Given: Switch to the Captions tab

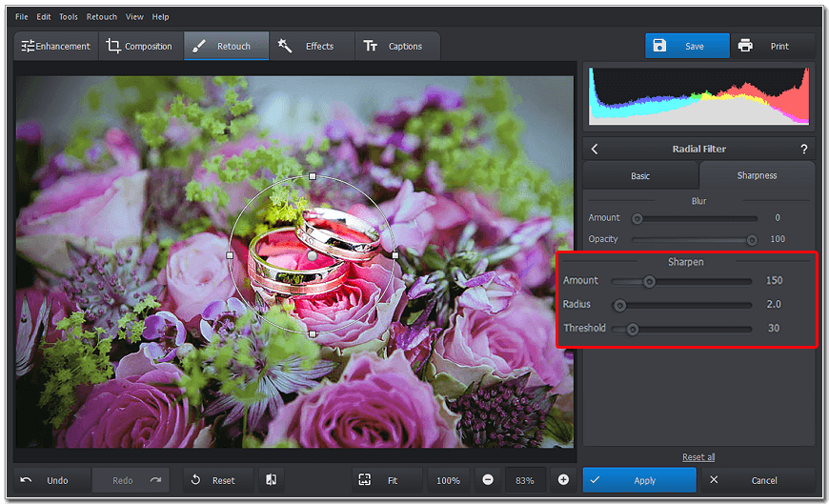Looking at the screenshot, I should (x=397, y=46).
